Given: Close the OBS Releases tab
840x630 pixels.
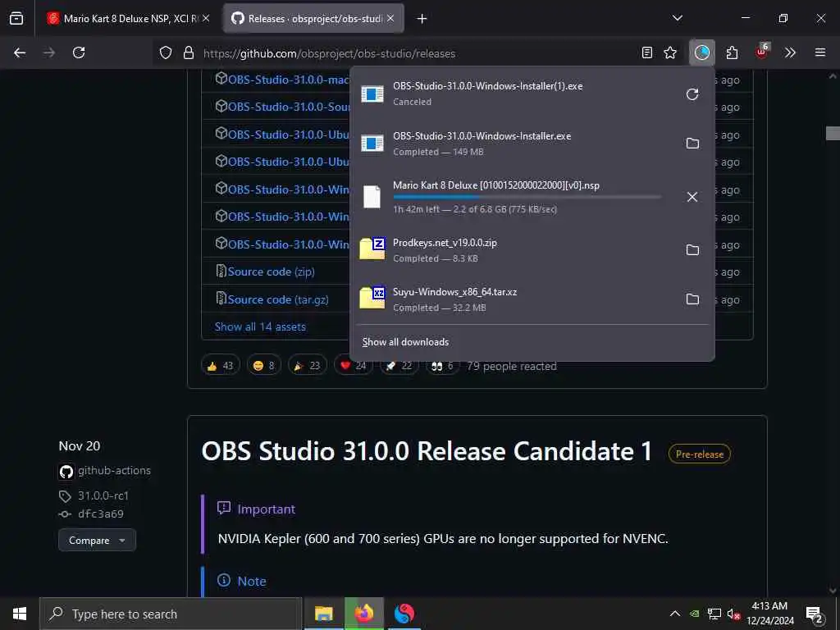Looking at the screenshot, I should 390,18.
